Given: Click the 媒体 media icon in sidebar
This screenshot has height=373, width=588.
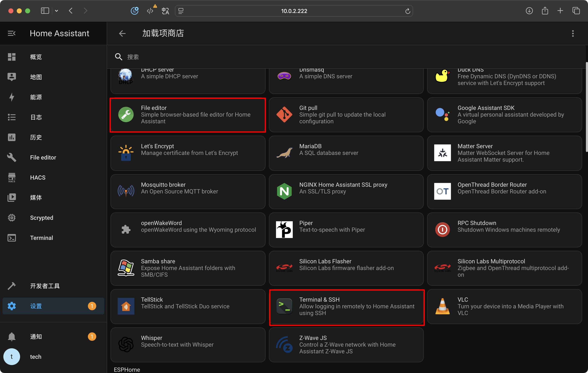Looking at the screenshot, I should click(x=12, y=198).
